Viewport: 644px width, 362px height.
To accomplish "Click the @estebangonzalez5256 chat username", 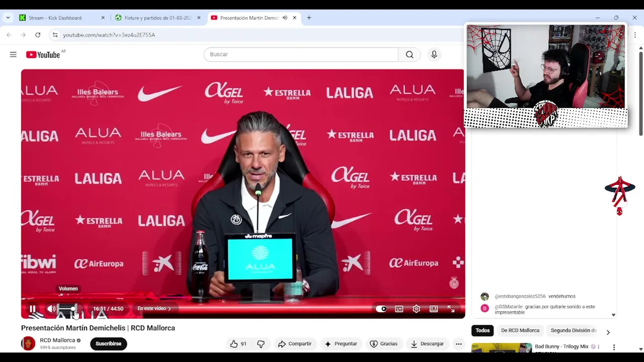I will pos(520,297).
